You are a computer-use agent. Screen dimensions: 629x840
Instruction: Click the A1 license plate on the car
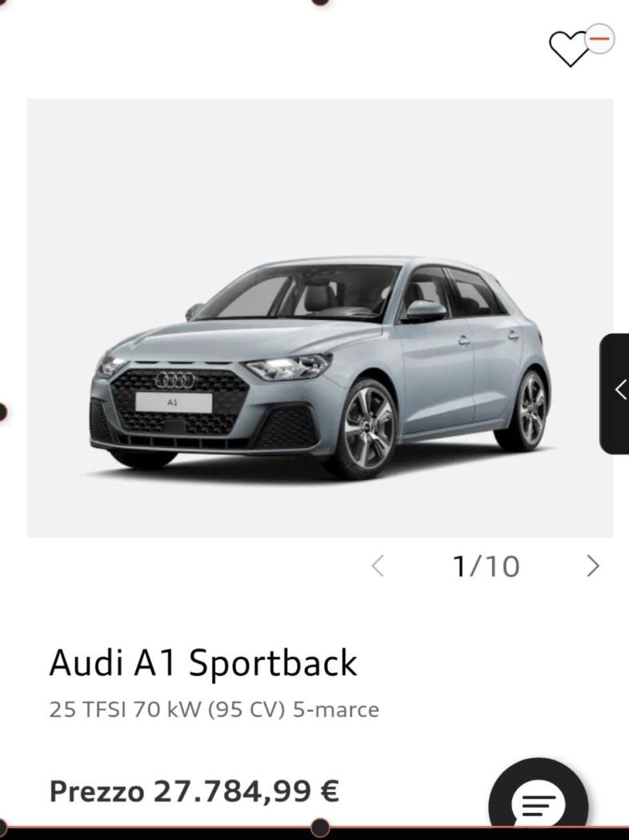174,402
